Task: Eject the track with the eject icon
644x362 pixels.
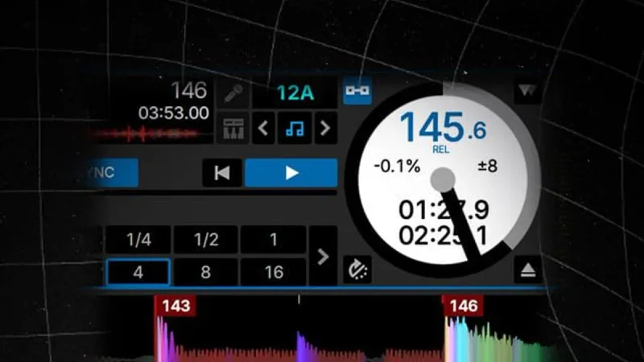Action: pos(528,270)
